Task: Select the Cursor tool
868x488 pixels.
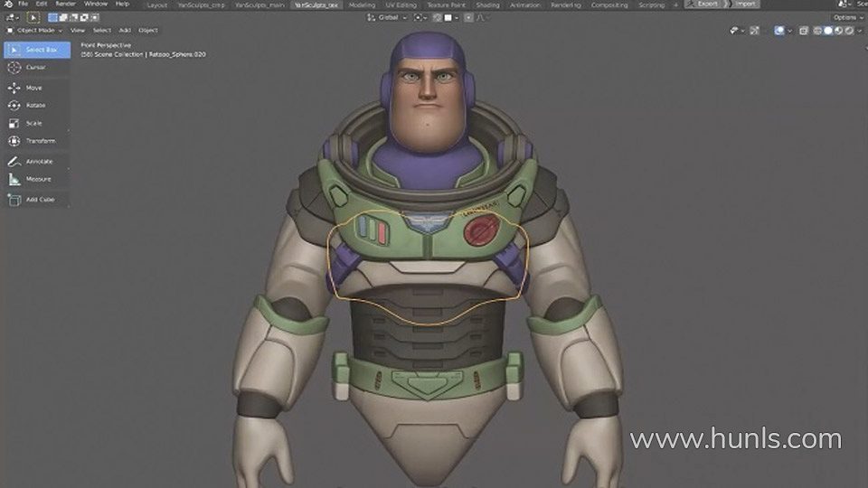Action: click(37, 68)
